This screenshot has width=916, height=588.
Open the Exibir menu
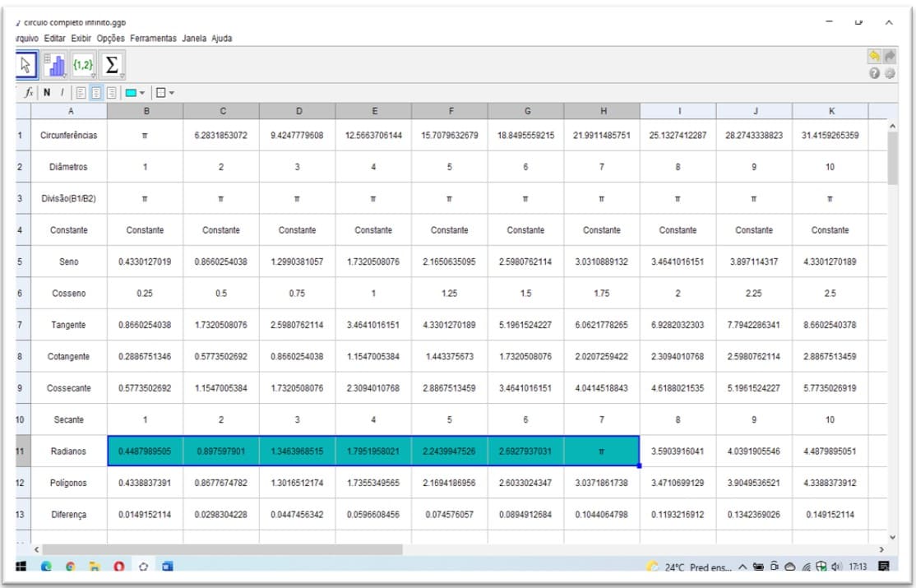click(x=81, y=38)
